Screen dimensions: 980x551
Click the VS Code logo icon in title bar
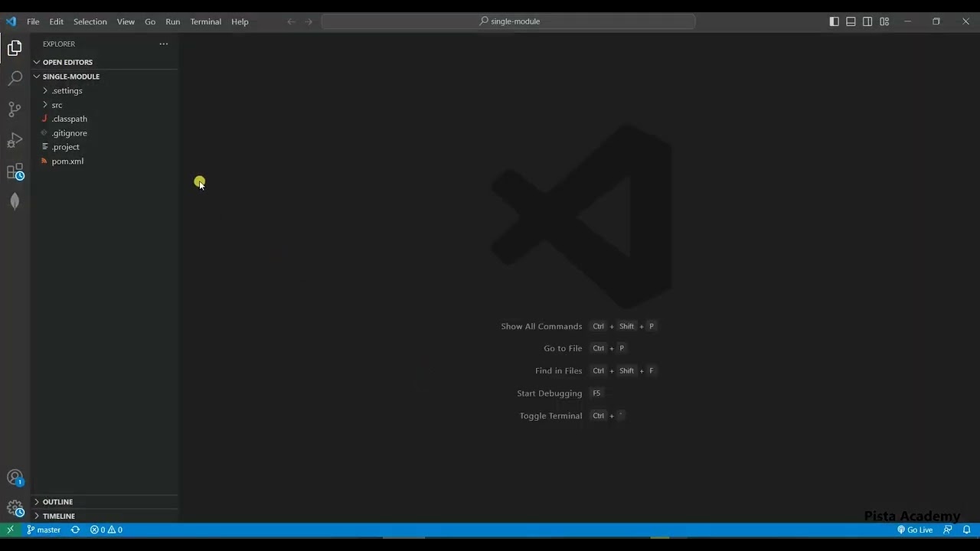coord(11,21)
